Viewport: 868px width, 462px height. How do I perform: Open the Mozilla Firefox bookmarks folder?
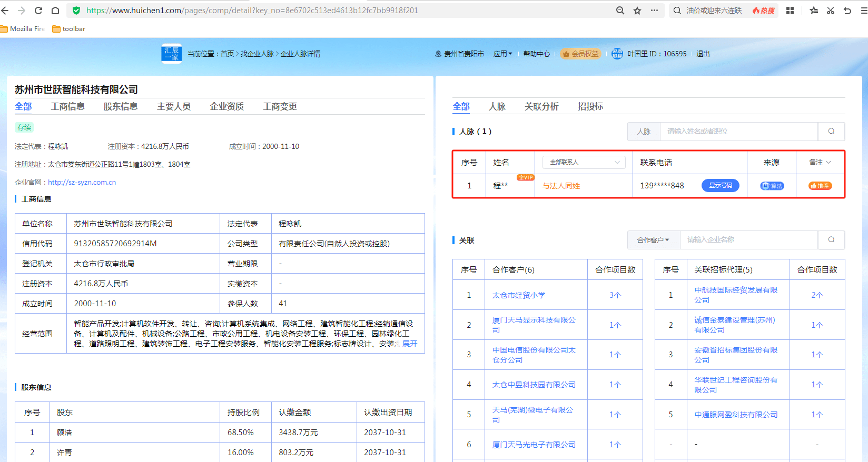(x=23, y=29)
